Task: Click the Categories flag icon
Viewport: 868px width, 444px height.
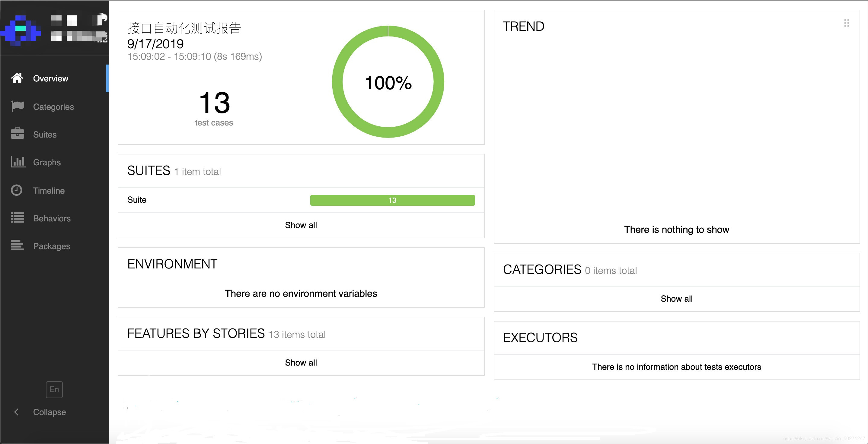Action: [18, 106]
